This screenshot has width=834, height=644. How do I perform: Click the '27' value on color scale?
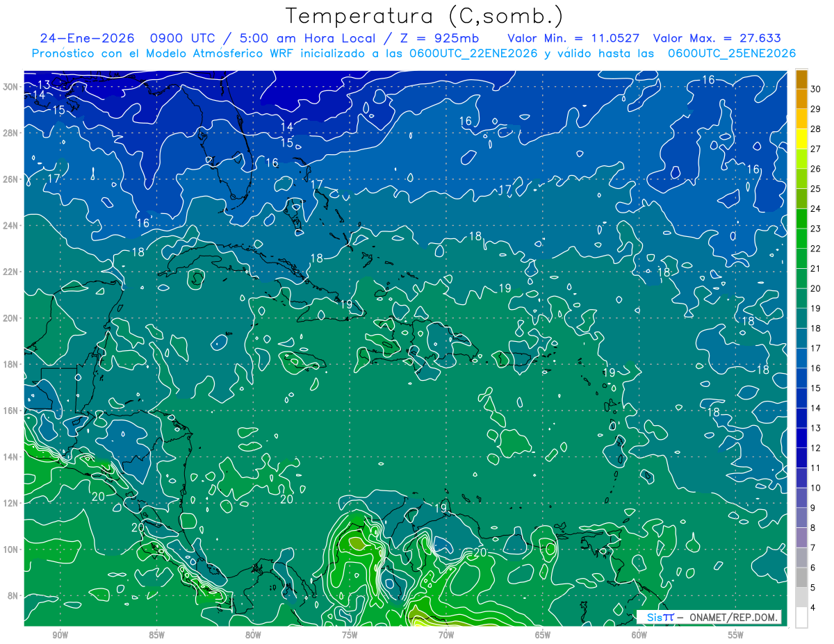pyautogui.click(x=815, y=149)
